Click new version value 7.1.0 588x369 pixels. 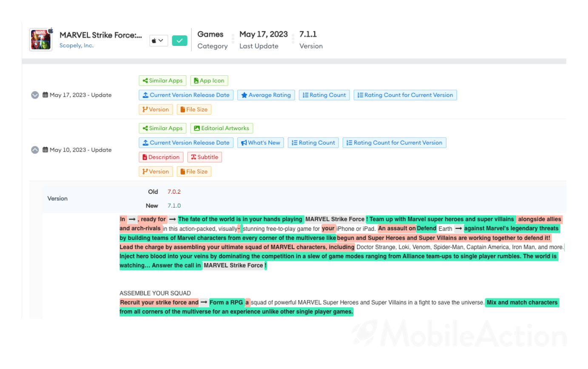coord(174,206)
